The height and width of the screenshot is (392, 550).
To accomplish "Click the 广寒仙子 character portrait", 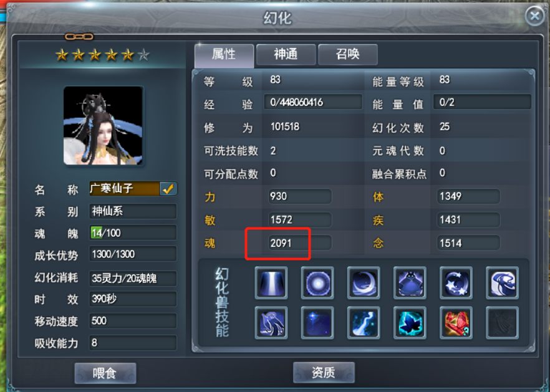I will pos(103,126).
